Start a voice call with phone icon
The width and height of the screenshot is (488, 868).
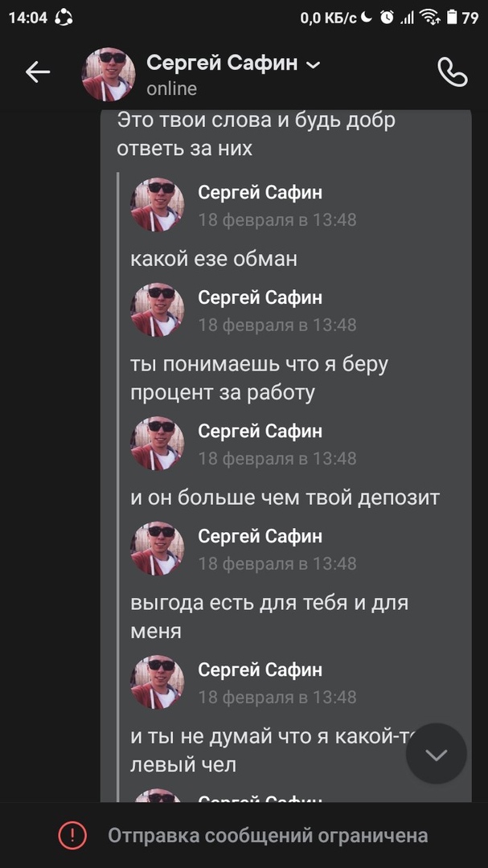pos(452,73)
